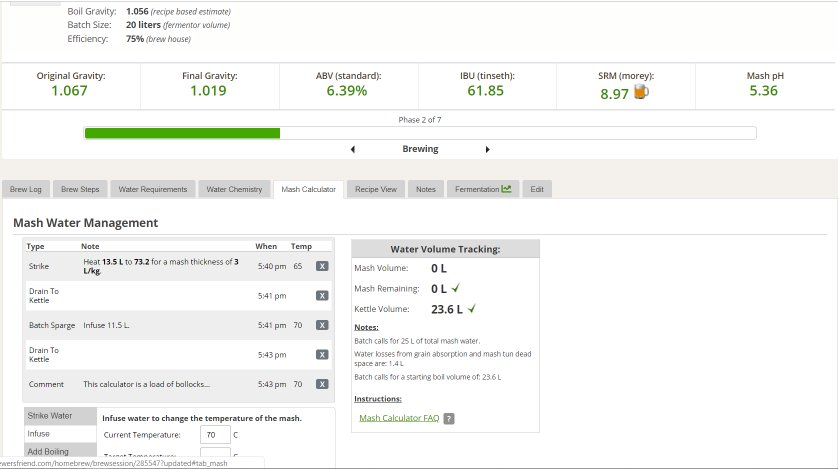Click the Strike note 'Heat 13.5 L'
Screen dimensions: 838x469
click(161, 266)
